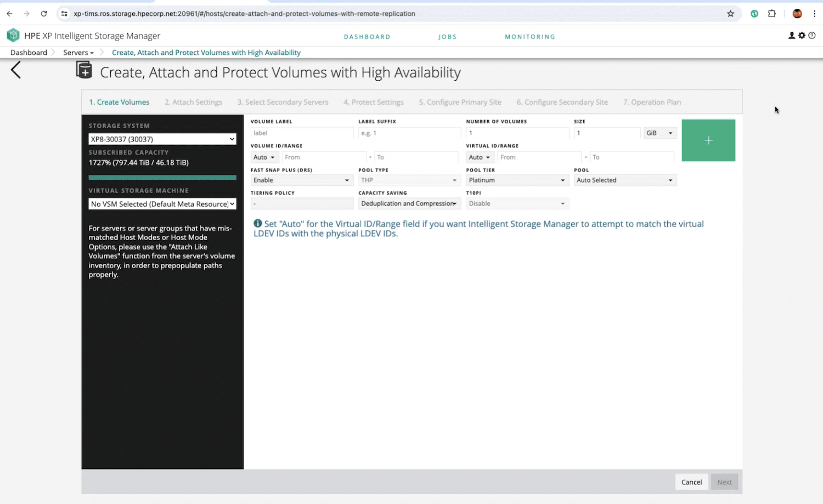The width and height of the screenshot is (823, 504).
Task: Expand the Servers breadcrumb dropdown
Action: (78, 53)
